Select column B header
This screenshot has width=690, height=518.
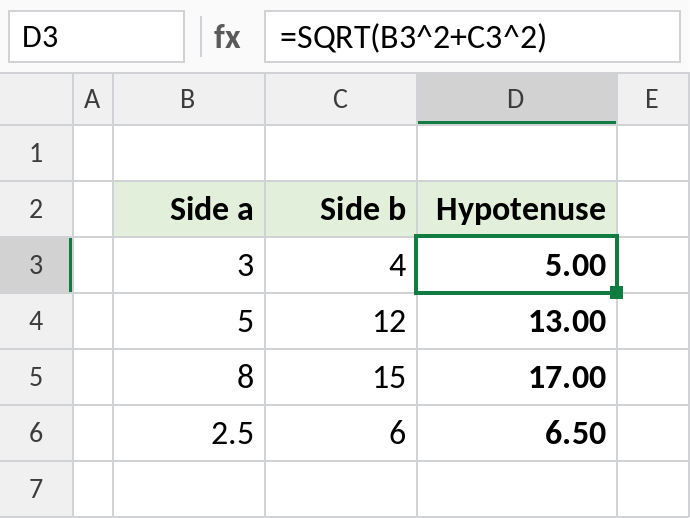coord(189,99)
